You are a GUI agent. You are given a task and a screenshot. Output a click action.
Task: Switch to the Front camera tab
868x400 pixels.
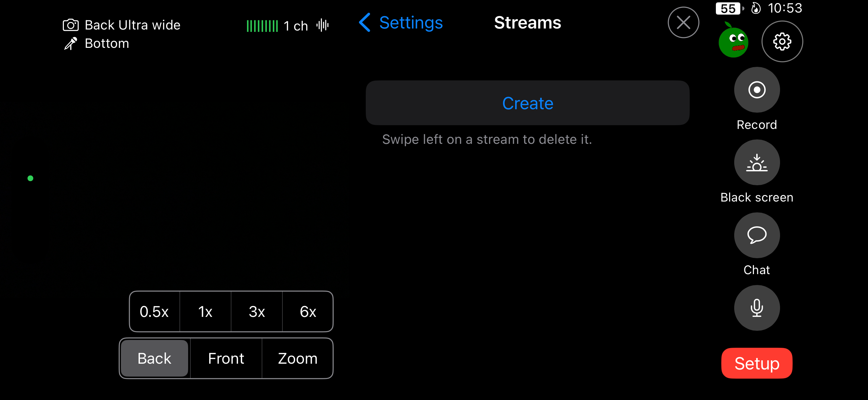226,358
